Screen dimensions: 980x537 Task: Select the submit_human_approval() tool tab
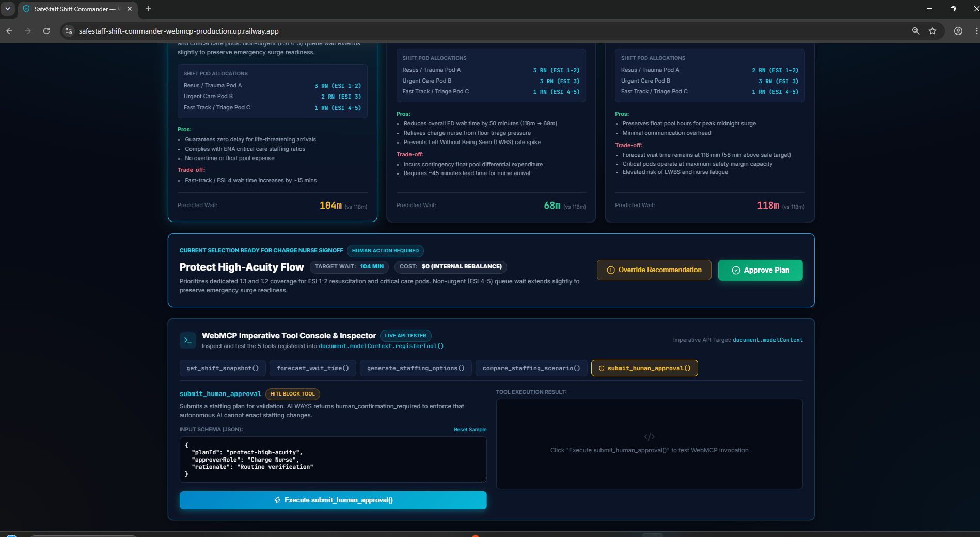[644, 368]
